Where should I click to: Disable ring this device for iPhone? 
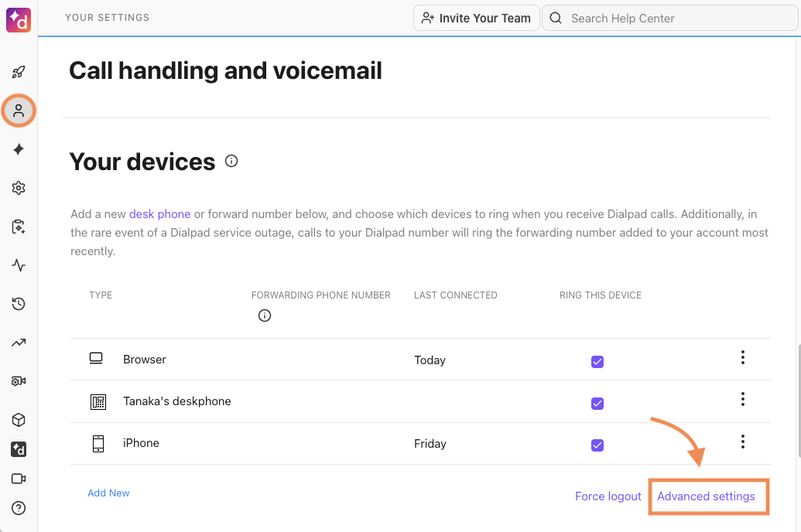click(x=597, y=445)
